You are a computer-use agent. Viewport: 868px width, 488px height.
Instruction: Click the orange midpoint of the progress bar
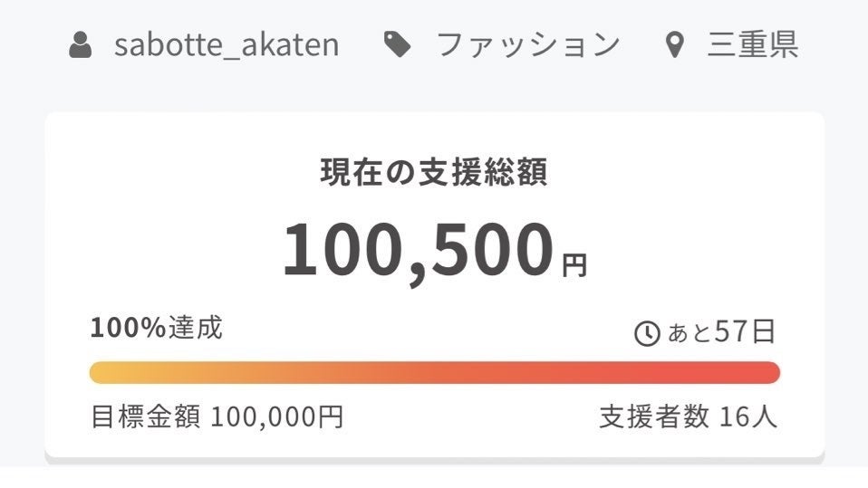click(434, 373)
